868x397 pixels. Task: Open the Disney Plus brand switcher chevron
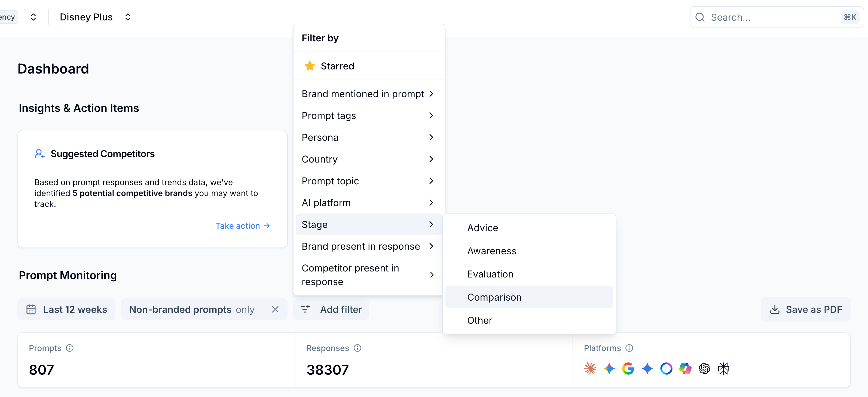point(128,17)
